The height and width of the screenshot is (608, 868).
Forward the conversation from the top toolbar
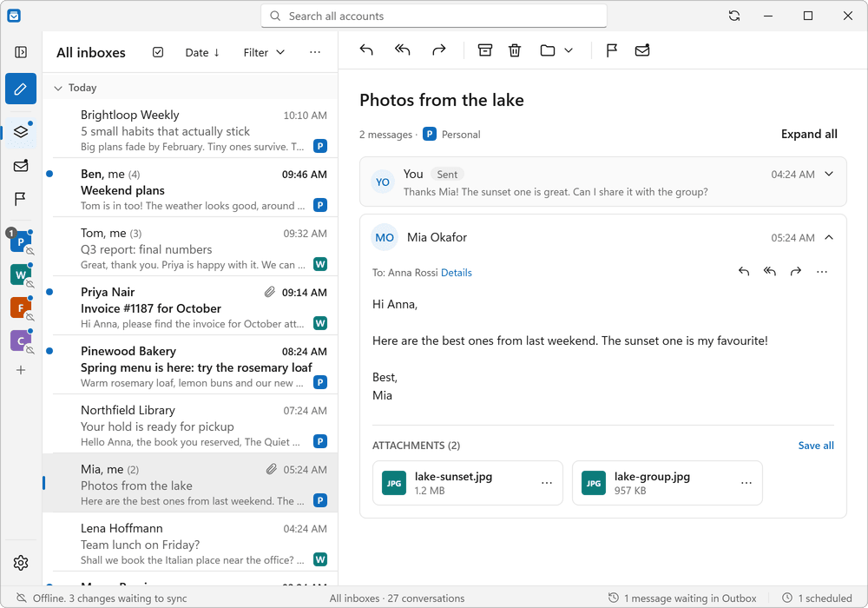[x=439, y=50]
